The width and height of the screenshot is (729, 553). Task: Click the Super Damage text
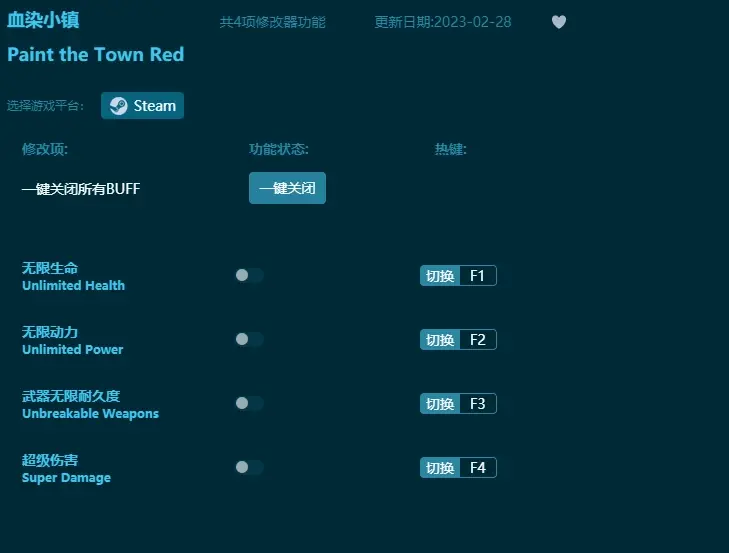(66, 478)
